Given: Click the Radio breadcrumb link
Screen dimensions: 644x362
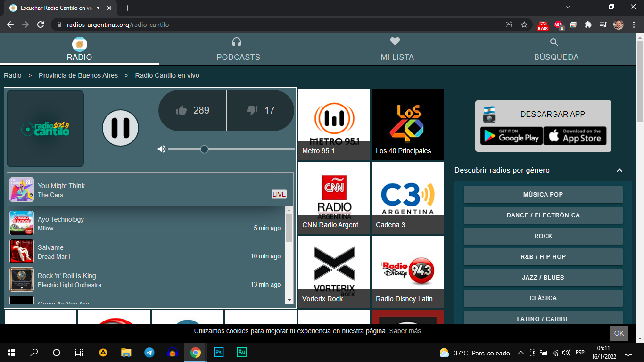Looking at the screenshot, I should pyautogui.click(x=13, y=75).
